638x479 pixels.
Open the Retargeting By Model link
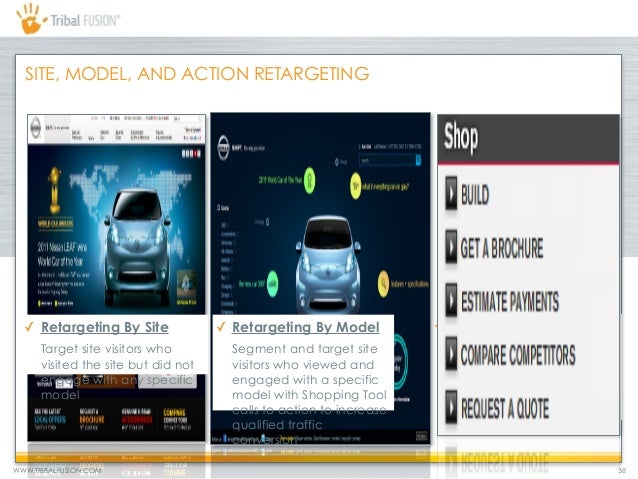pyautogui.click(x=306, y=327)
